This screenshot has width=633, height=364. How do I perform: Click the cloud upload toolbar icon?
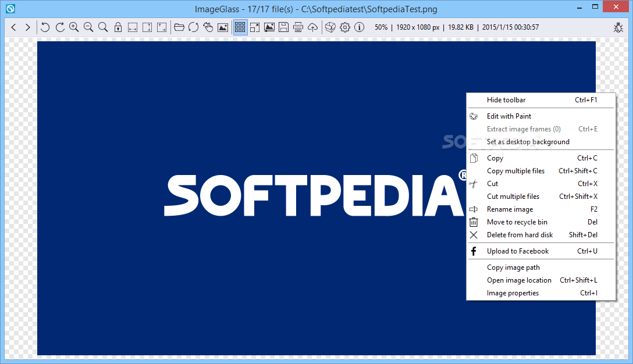click(313, 27)
